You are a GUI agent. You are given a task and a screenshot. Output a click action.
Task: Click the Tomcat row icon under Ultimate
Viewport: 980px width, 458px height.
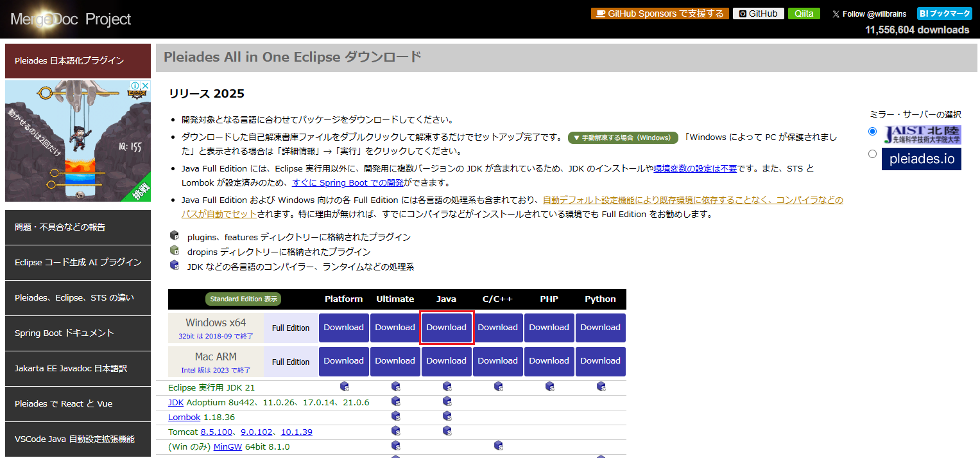click(x=395, y=431)
